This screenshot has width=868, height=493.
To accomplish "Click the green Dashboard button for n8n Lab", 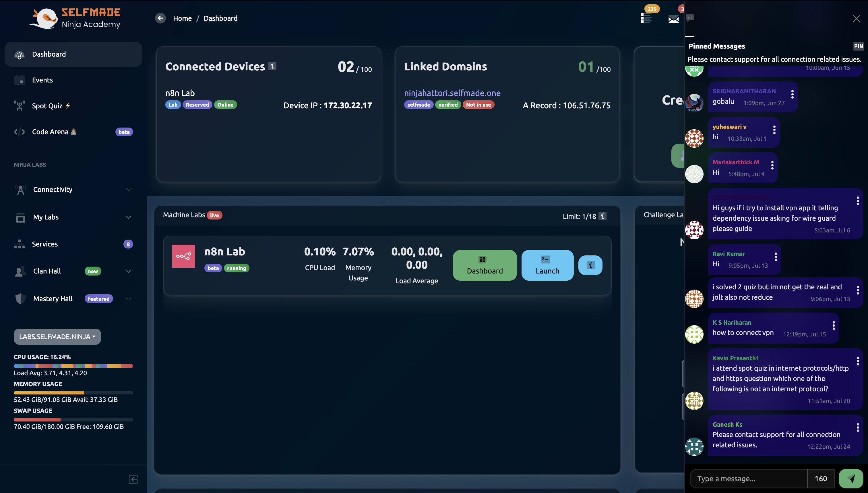I will (485, 265).
